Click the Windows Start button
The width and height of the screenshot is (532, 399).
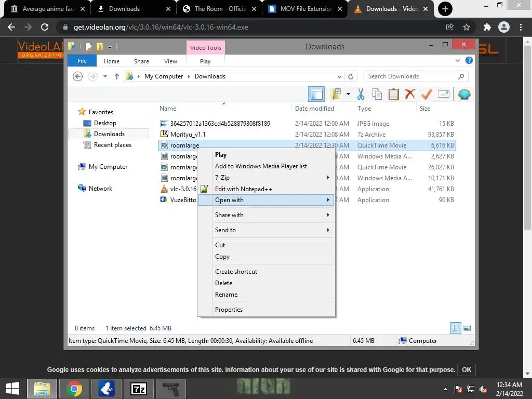(x=12, y=389)
